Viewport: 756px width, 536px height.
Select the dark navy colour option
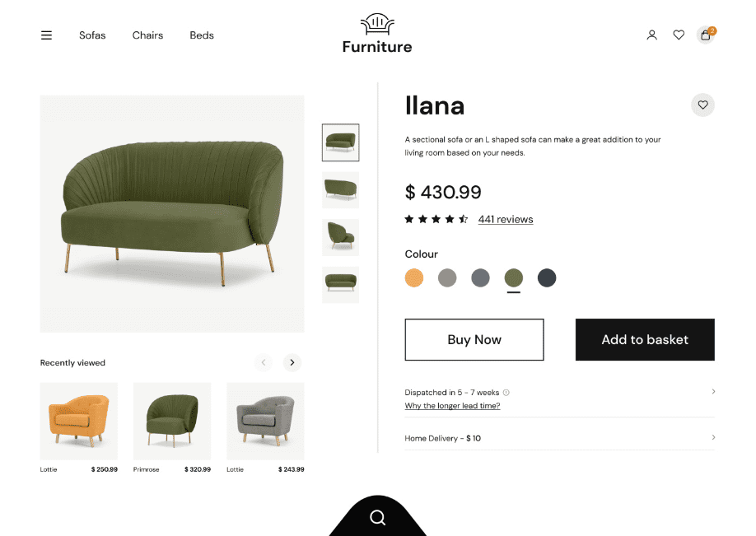coord(547,278)
